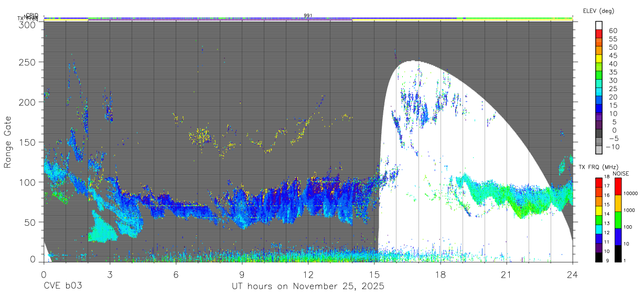Click the black bottom segment of TX FRQ bar

click(x=599, y=256)
